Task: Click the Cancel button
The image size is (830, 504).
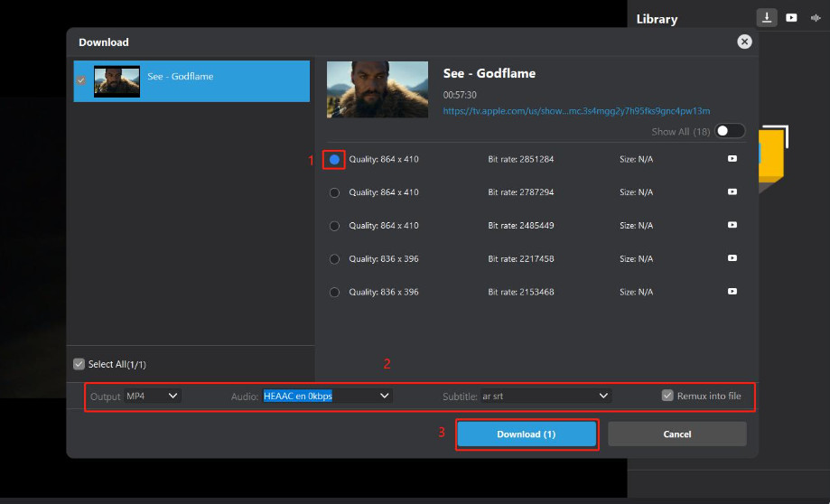Action: tap(677, 434)
